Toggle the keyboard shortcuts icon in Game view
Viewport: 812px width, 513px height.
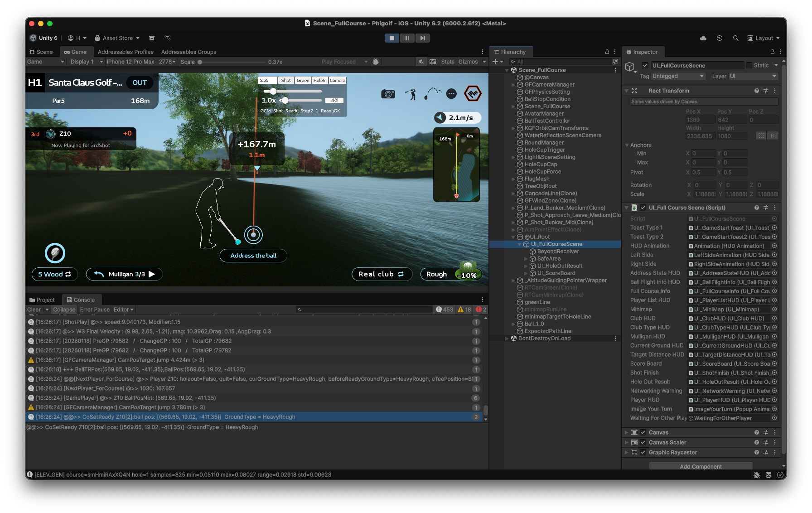pyautogui.click(x=433, y=62)
